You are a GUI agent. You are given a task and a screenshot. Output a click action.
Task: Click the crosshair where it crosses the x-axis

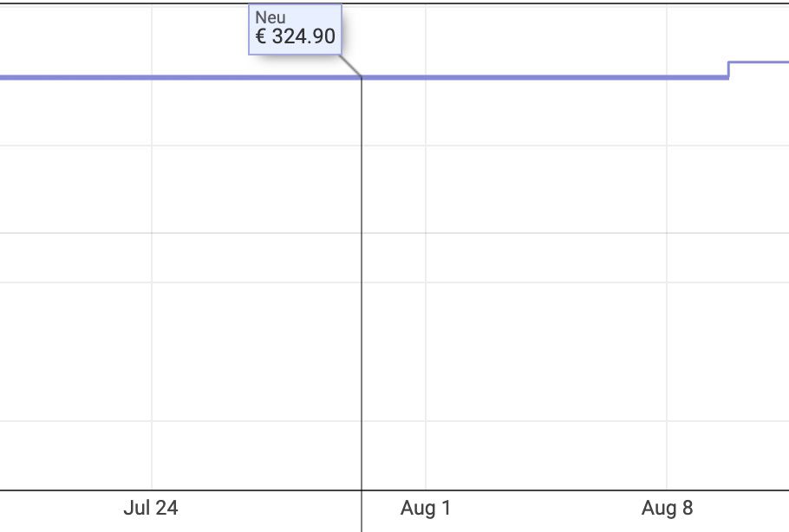[x=362, y=490]
